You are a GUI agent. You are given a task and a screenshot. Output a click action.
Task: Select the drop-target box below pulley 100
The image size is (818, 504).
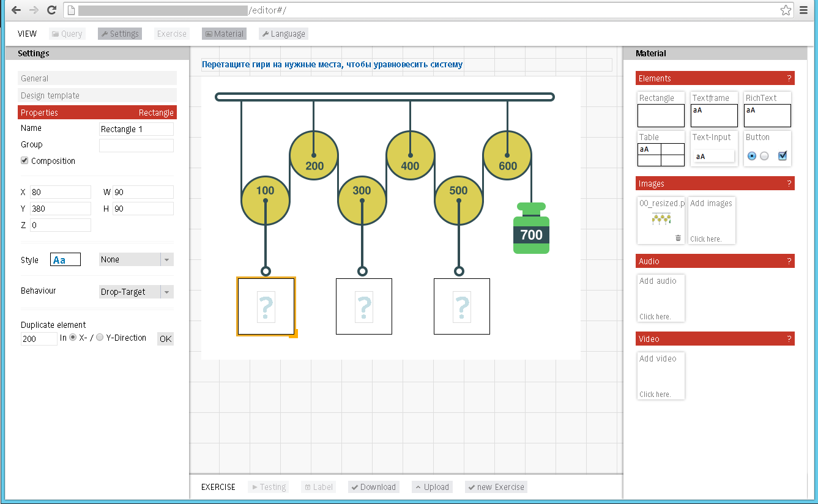click(x=266, y=306)
